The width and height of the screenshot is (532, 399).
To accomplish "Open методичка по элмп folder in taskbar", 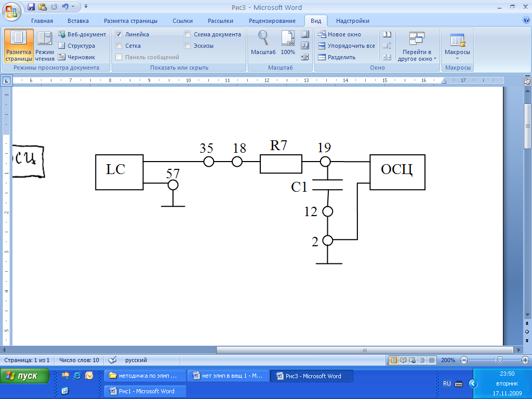I will click(145, 376).
